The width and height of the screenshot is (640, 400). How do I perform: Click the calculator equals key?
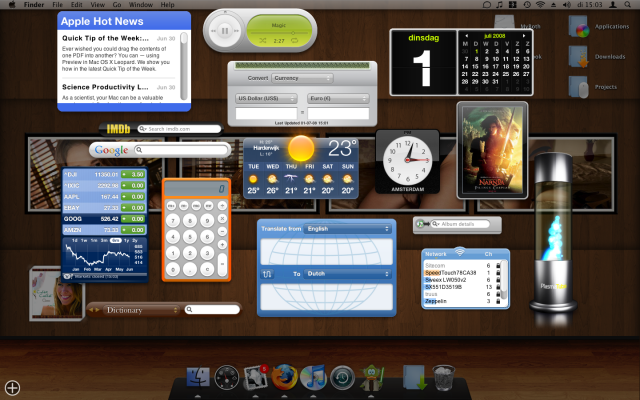point(222,264)
